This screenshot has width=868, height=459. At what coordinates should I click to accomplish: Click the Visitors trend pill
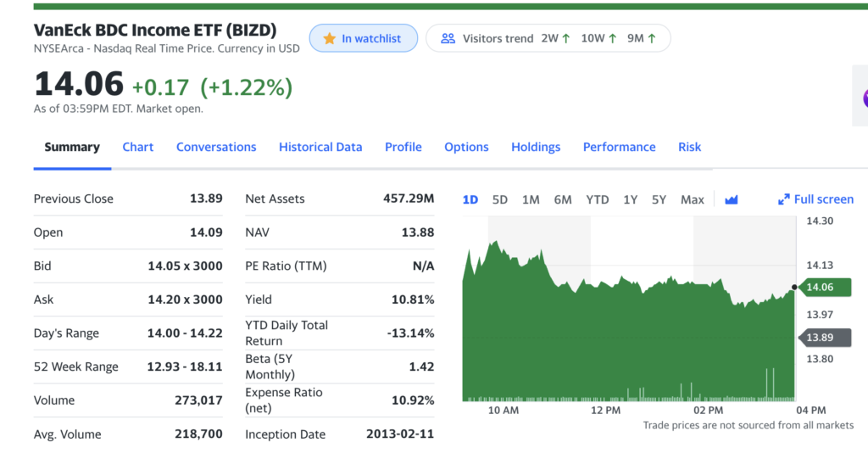[x=548, y=38]
